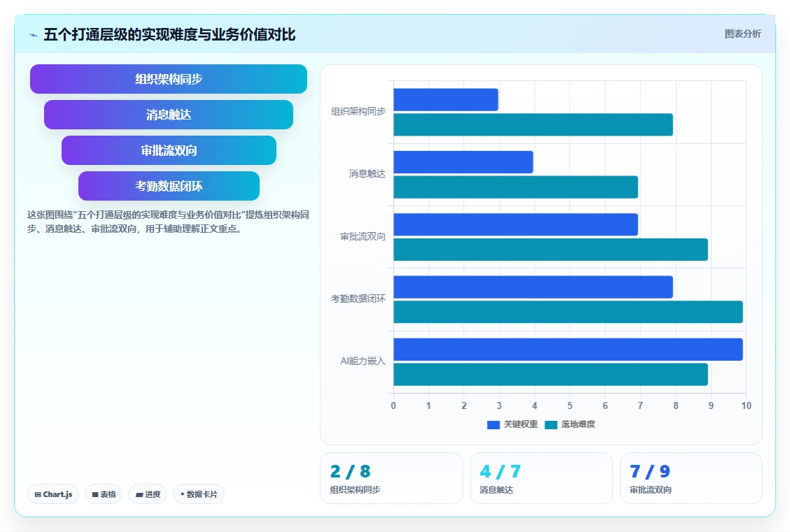Click the Chart.js tag chip
Viewport: 790px width, 532px height.
pos(53,494)
